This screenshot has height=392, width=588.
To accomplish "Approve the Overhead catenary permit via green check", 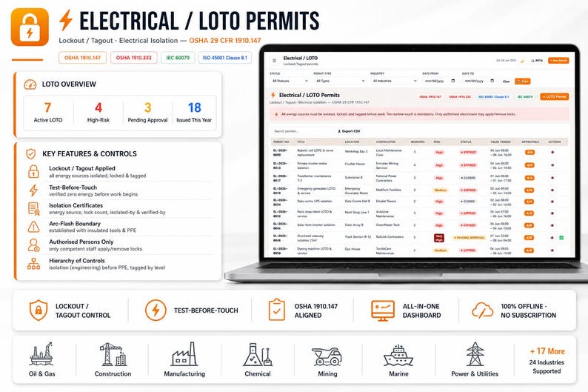I will pyautogui.click(x=561, y=238).
